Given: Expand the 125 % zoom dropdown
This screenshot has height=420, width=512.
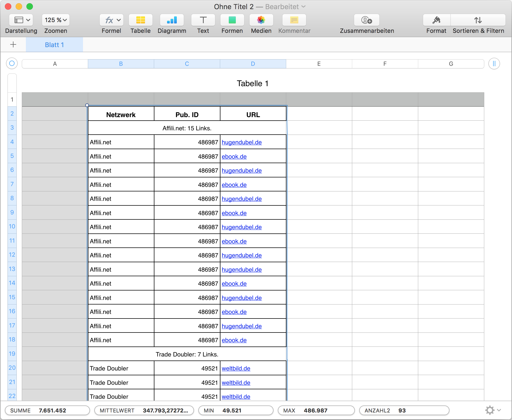Looking at the screenshot, I should pyautogui.click(x=56, y=20).
